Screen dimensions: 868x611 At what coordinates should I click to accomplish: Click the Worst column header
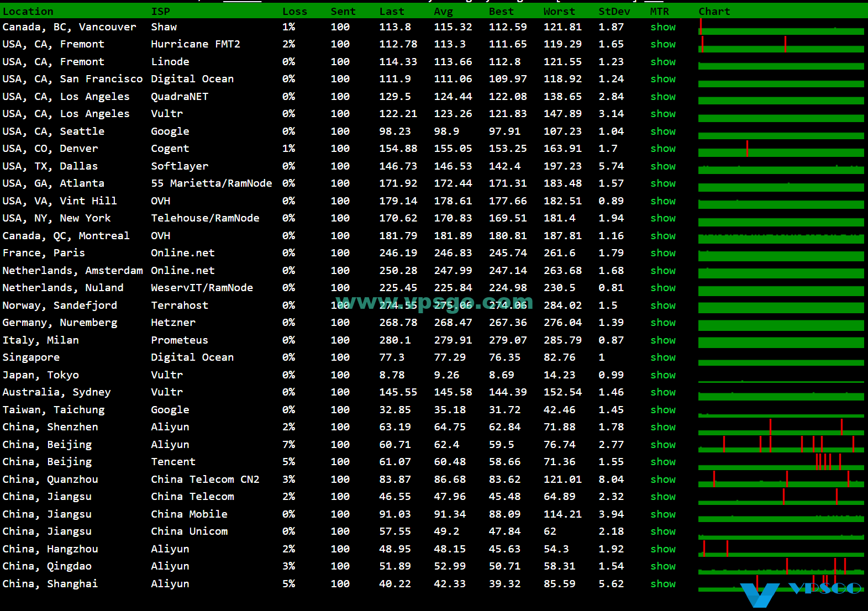(x=559, y=12)
